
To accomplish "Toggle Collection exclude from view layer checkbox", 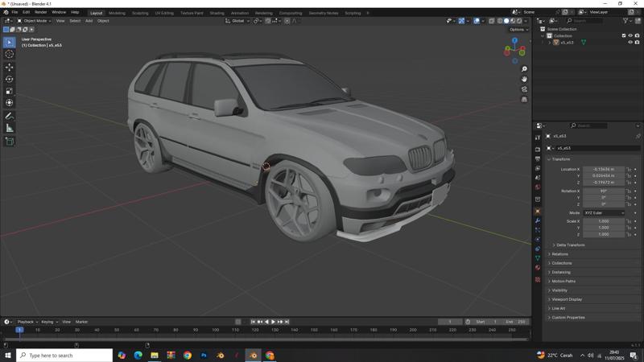I will (624, 35).
